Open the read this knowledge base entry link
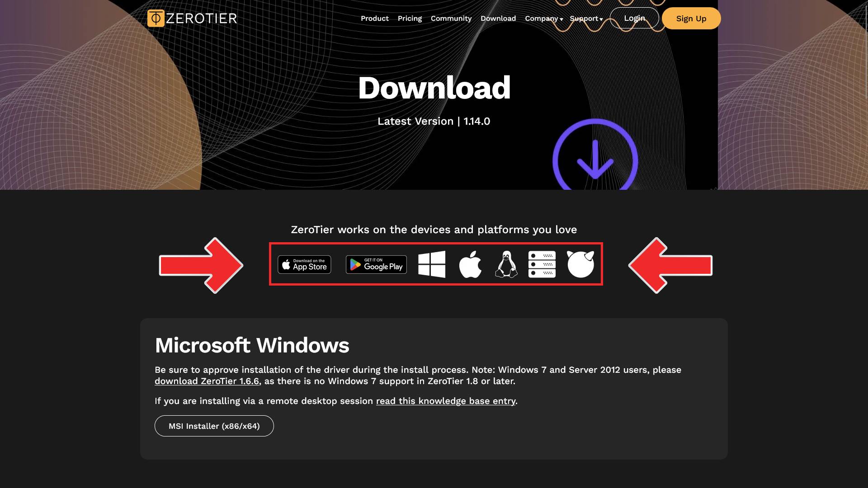This screenshot has height=488, width=868. point(446,401)
